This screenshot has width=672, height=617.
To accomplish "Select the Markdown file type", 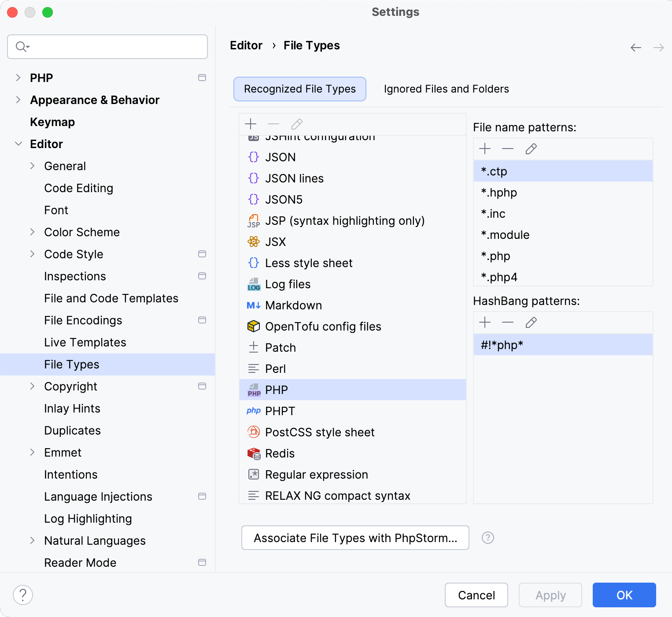I will (x=293, y=305).
